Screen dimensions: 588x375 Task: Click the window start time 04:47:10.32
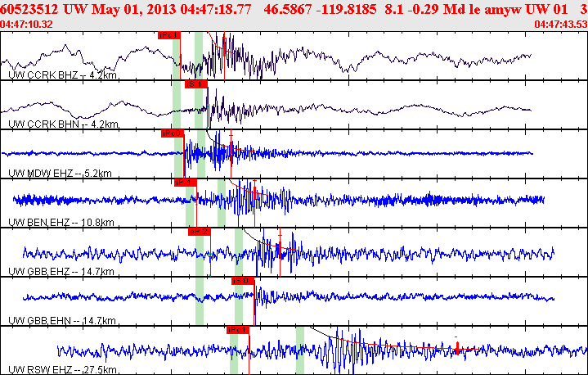(27, 25)
